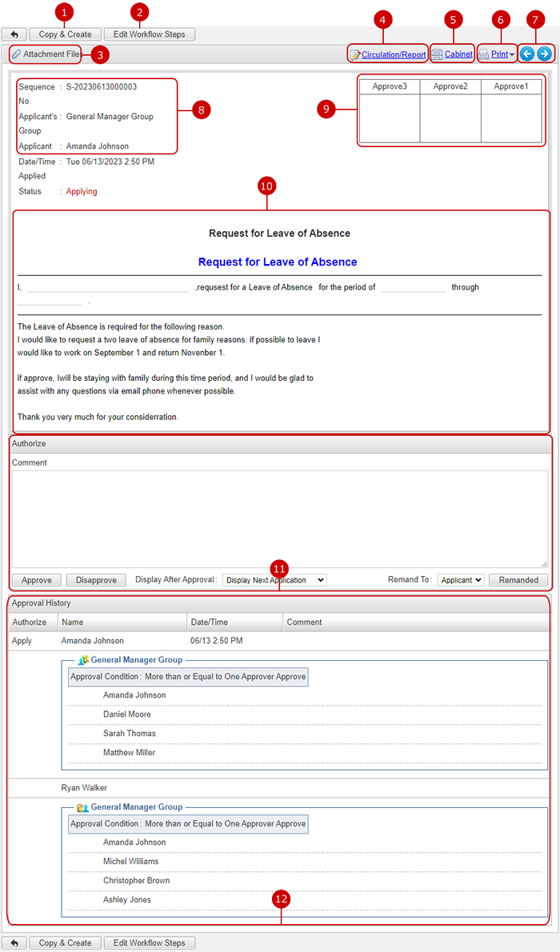The width and height of the screenshot is (560, 952).
Task: Click the period start blank after 'for the period of'
Action: [x=414, y=287]
